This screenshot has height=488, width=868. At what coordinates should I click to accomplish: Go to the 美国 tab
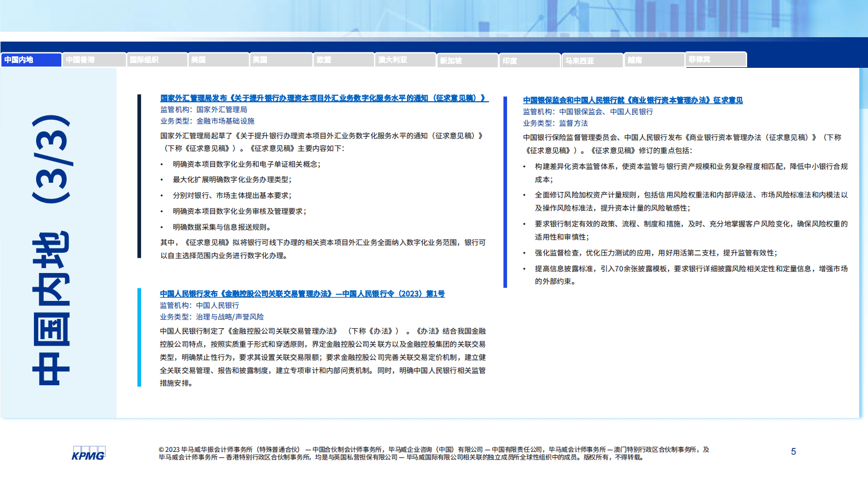tap(219, 60)
